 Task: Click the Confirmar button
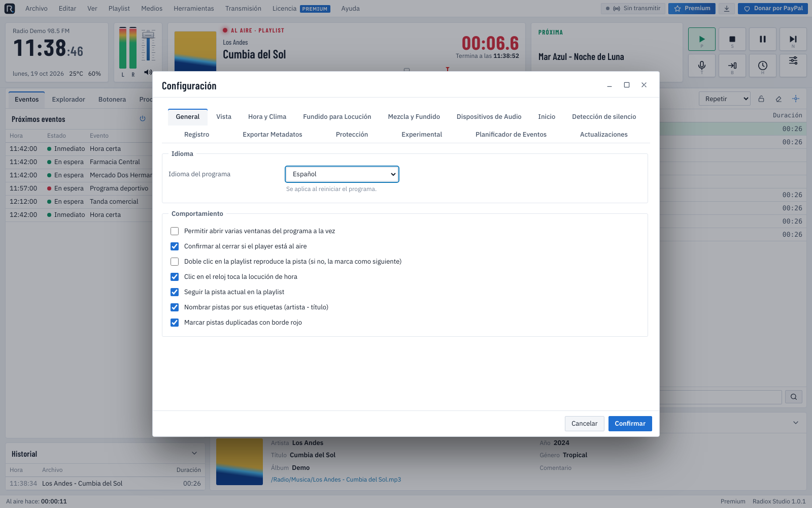point(630,424)
